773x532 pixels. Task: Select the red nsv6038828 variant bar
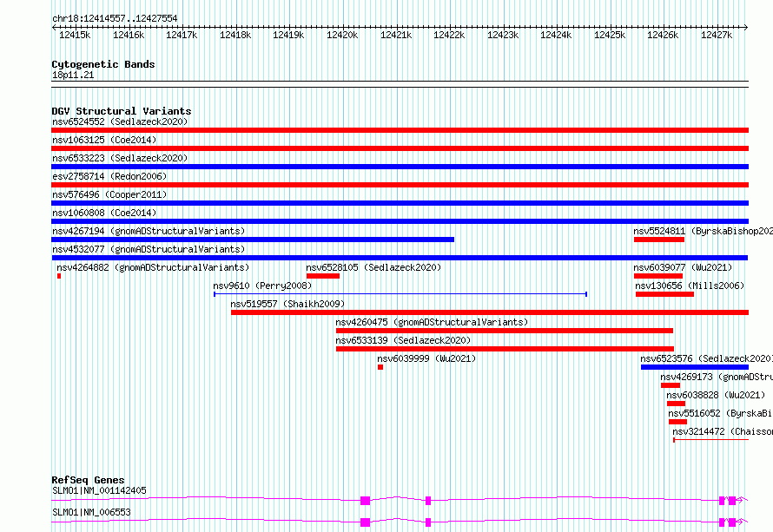(x=676, y=404)
